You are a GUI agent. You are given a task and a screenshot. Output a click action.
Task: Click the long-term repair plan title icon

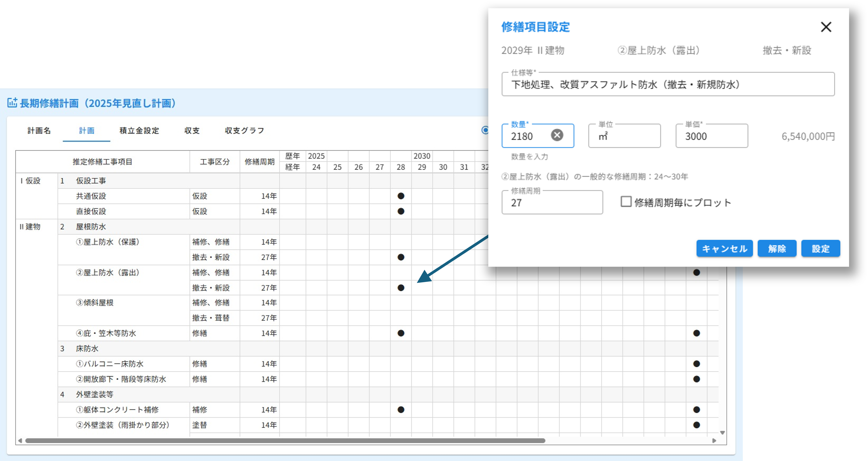coord(12,102)
